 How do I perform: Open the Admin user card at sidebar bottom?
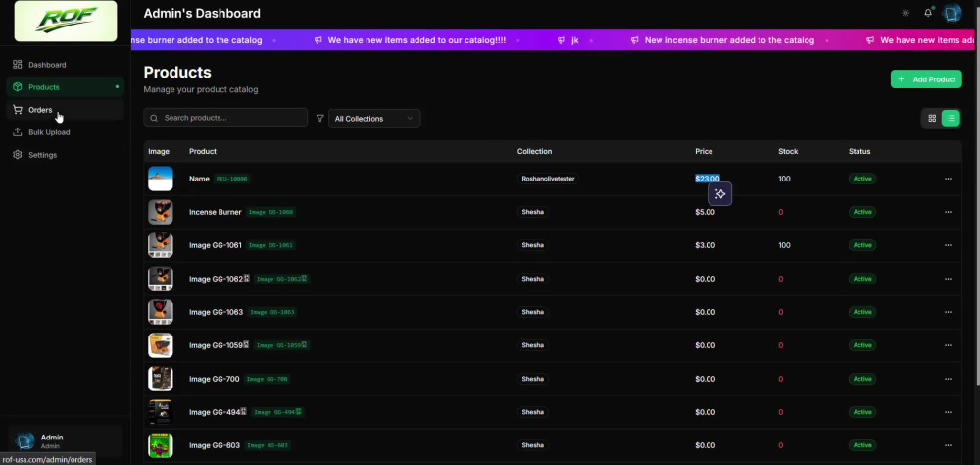[65, 441]
